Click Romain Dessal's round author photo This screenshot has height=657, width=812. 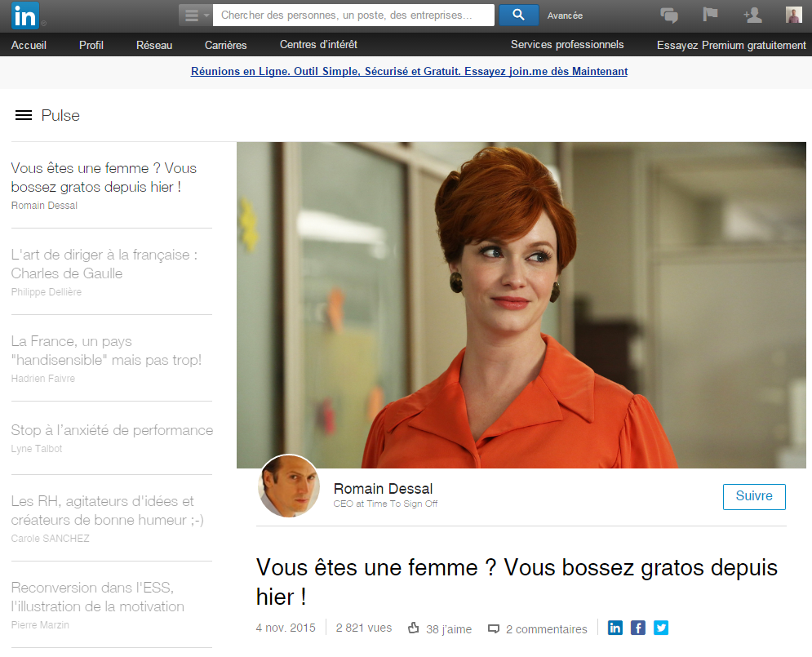[288, 486]
